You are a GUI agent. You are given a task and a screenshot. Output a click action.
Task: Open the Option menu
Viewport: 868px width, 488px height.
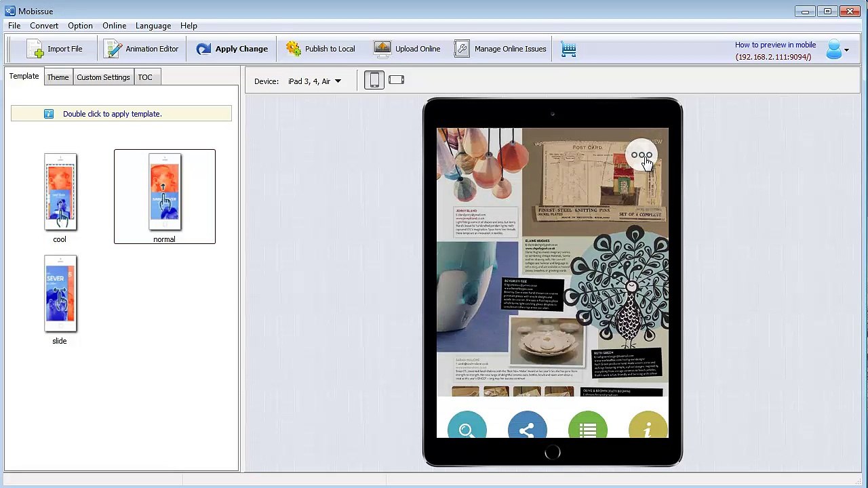coord(80,26)
